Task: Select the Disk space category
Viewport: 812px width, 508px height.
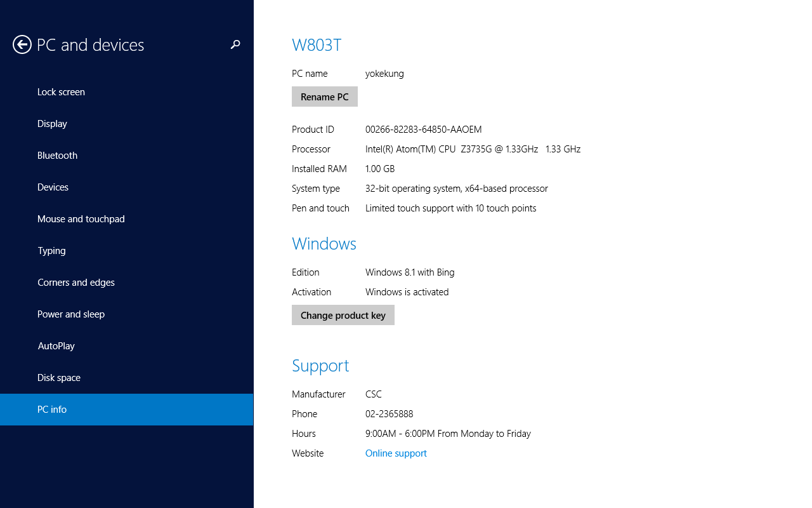Action: [126, 378]
